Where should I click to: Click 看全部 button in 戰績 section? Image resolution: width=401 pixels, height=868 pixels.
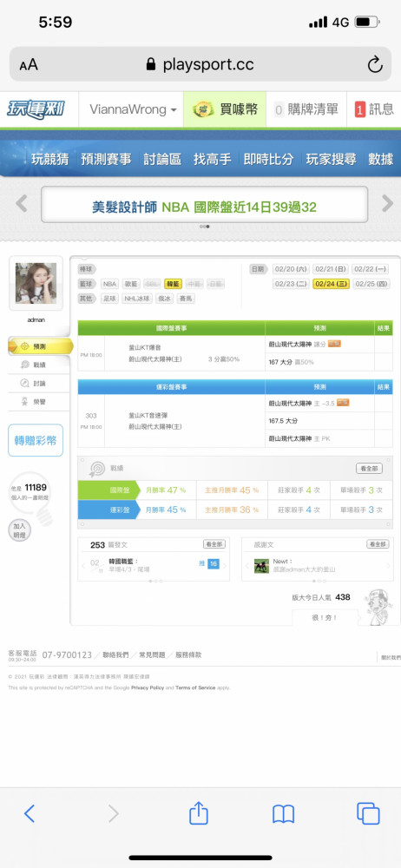point(369,469)
